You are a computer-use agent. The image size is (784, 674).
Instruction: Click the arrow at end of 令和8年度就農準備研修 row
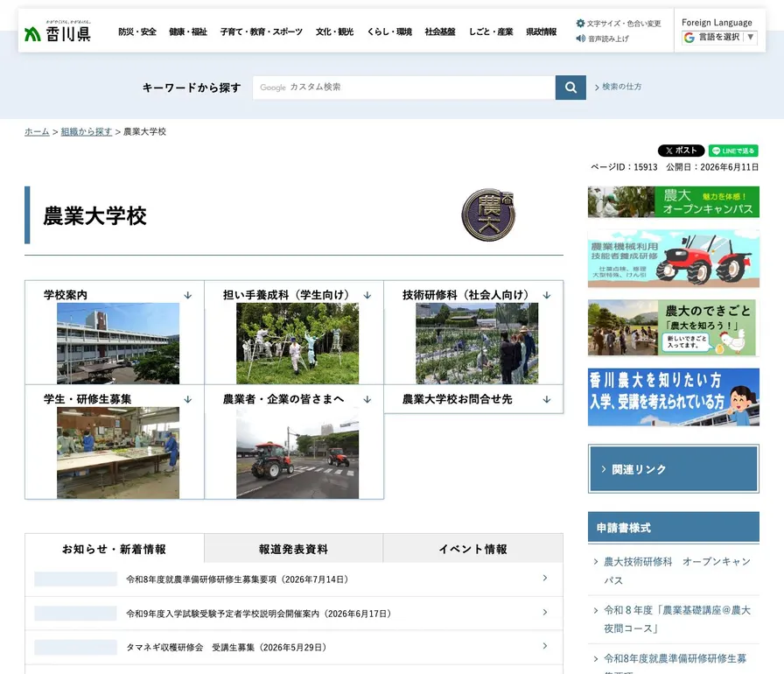545,578
